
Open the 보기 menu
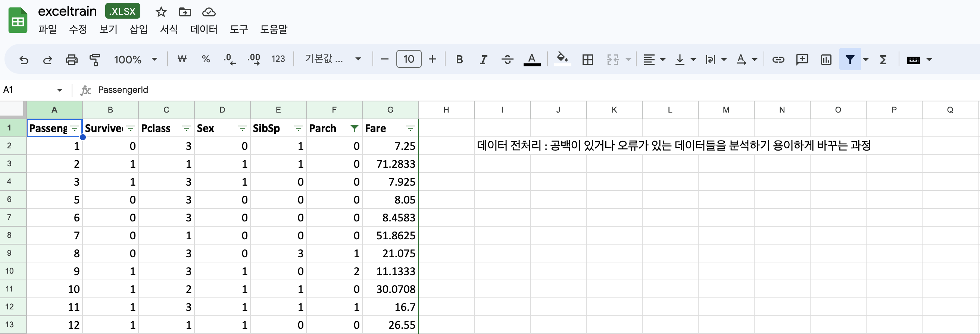(109, 29)
